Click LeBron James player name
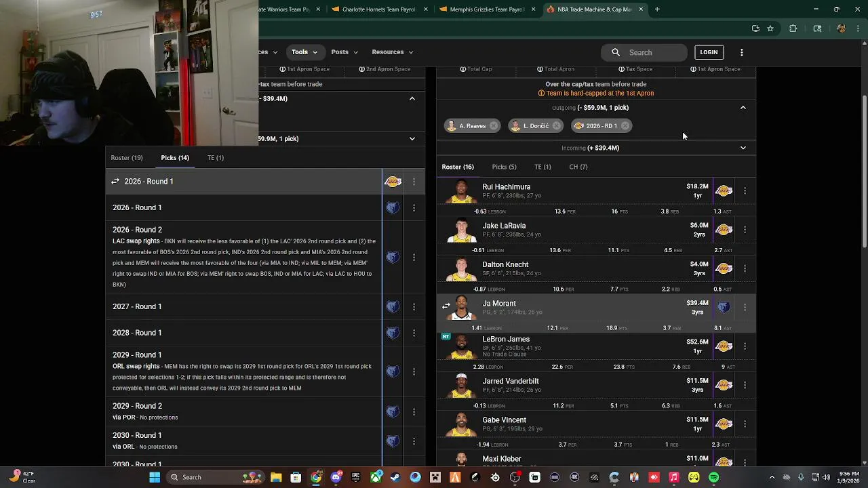Viewport: 868px width, 488px height. coord(506,339)
